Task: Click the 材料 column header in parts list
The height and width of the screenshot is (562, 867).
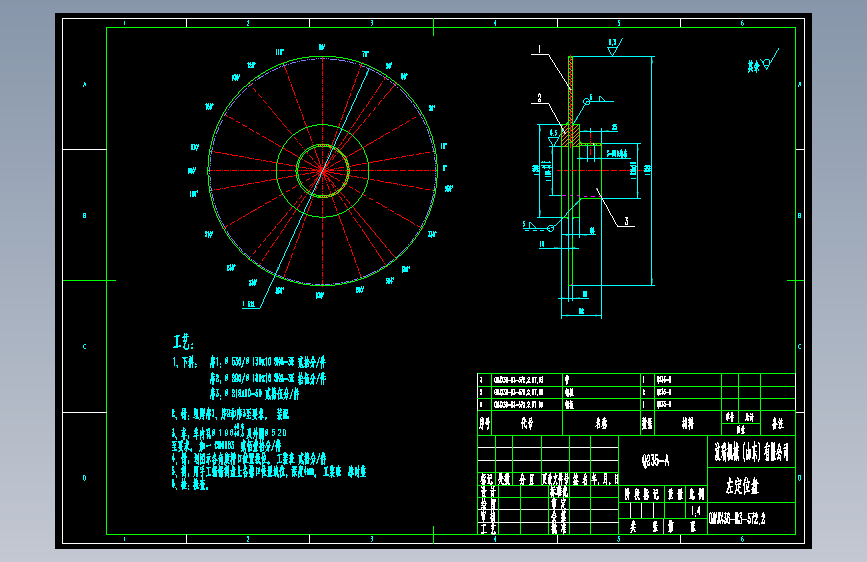Action: (687, 424)
